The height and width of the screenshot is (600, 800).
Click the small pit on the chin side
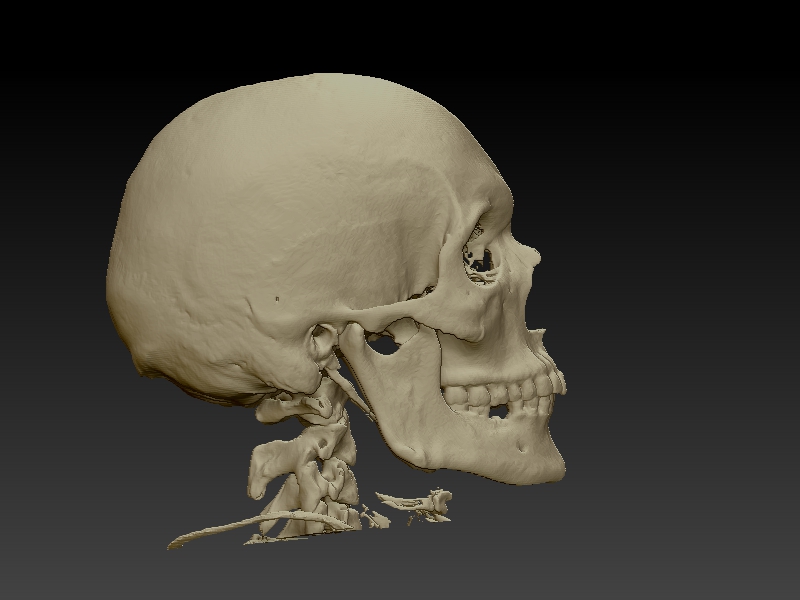click(521, 447)
